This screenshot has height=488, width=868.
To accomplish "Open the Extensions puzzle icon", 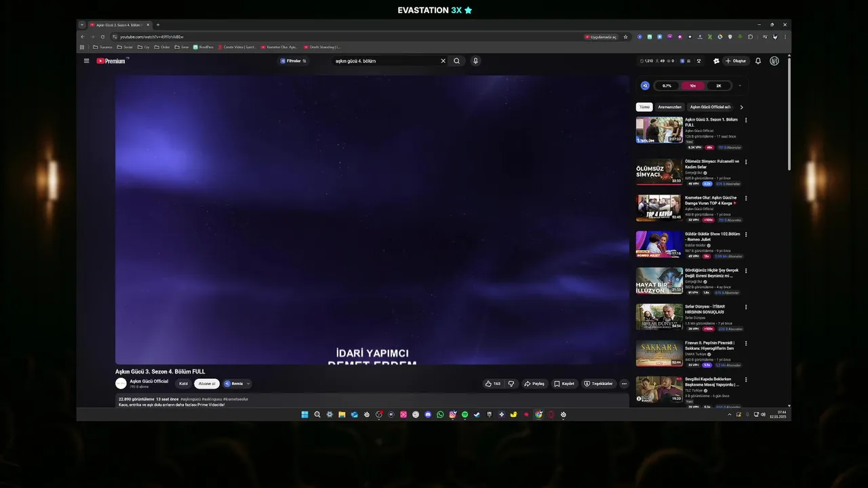I will click(750, 37).
